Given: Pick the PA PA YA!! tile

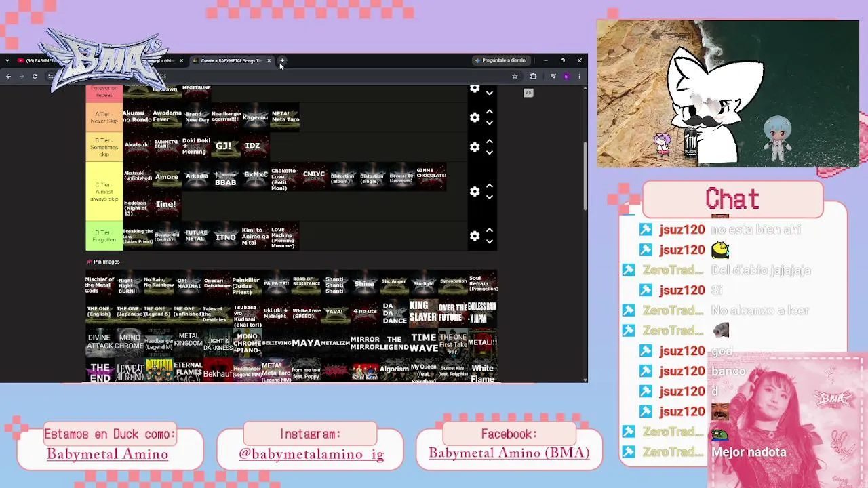Looking at the screenshot, I should [x=276, y=284].
